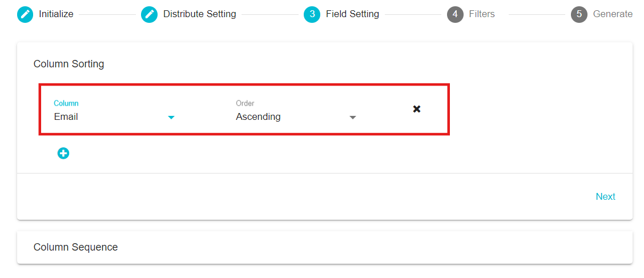The width and height of the screenshot is (644, 278).
Task: Click the step 5 Generate circle
Action: (579, 14)
